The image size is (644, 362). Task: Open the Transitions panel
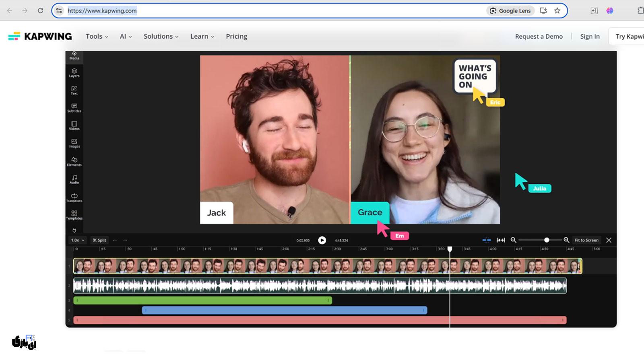point(74,197)
